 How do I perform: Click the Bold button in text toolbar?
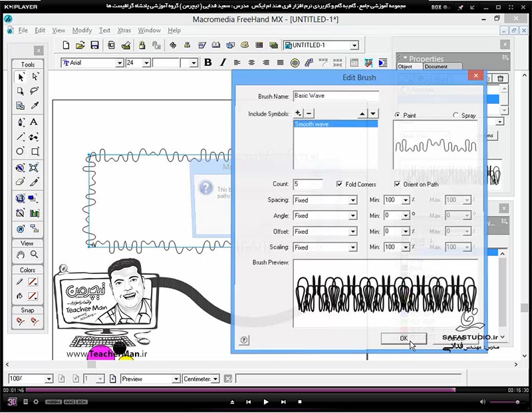pos(208,63)
